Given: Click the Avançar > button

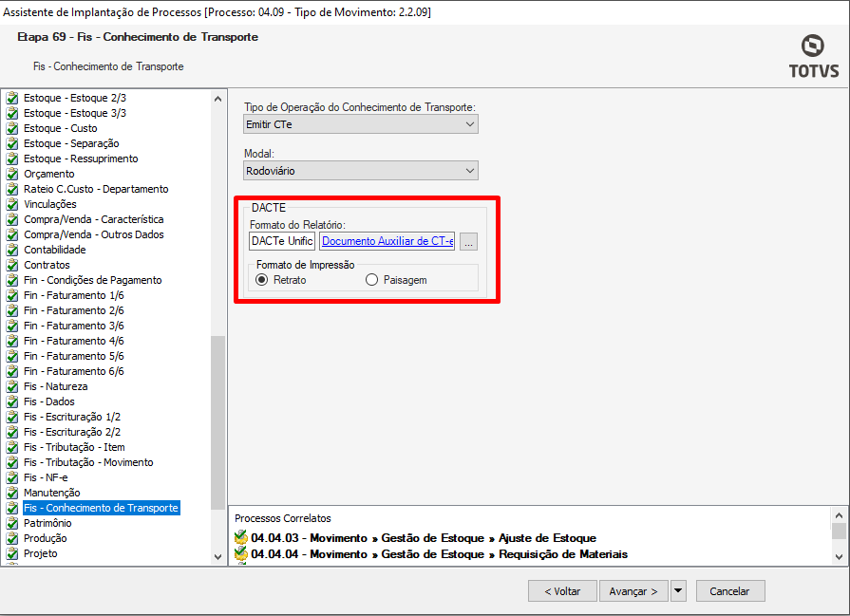Looking at the screenshot, I should pyautogui.click(x=633, y=591).
